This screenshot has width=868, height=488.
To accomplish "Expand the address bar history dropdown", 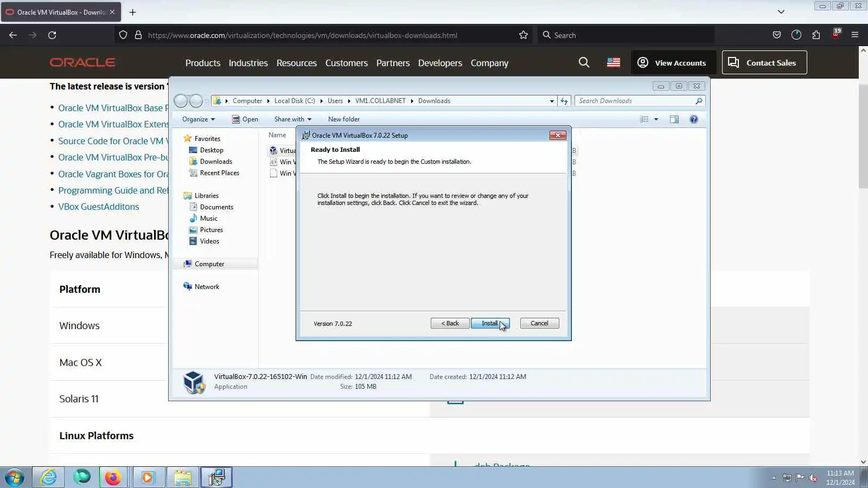I will point(552,101).
